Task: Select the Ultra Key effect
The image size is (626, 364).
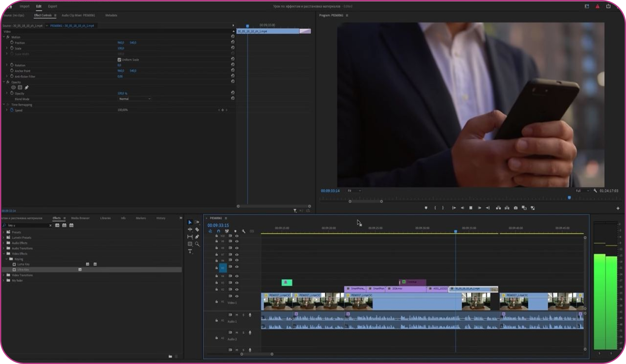Action: click(x=23, y=270)
